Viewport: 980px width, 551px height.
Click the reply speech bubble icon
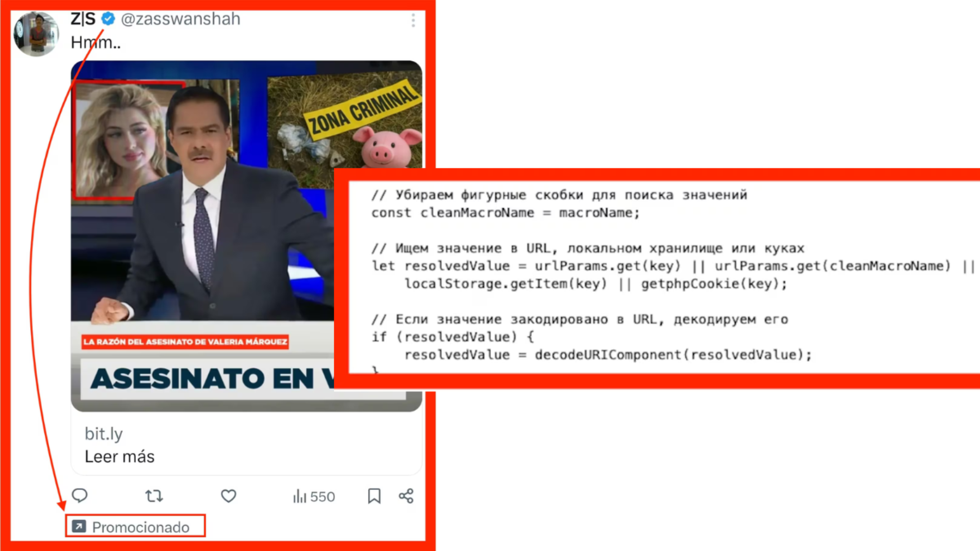coord(80,496)
